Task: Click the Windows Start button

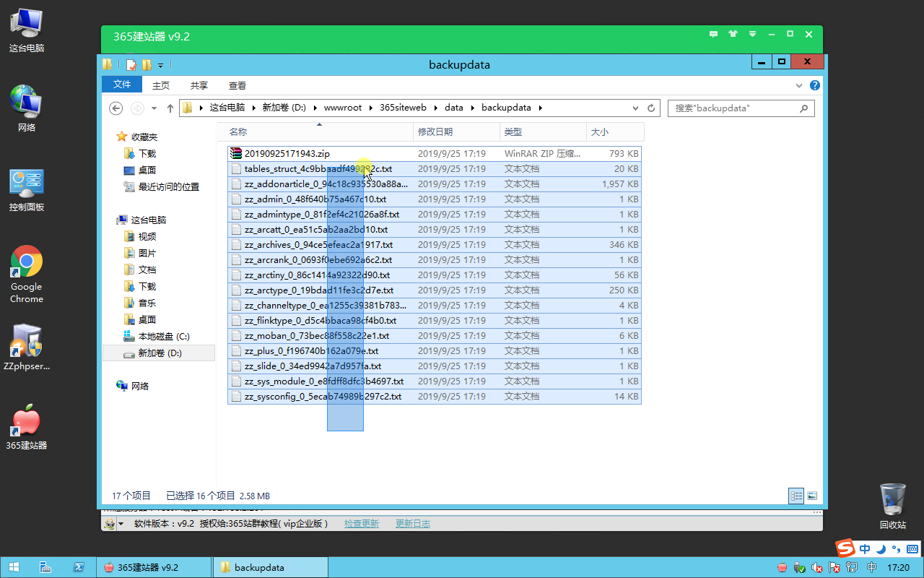Action: point(14,567)
